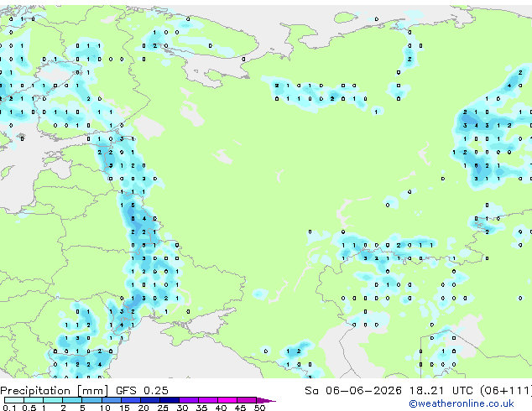
Task: Click the '20' legend scale label
Action: (x=143, y=408)
